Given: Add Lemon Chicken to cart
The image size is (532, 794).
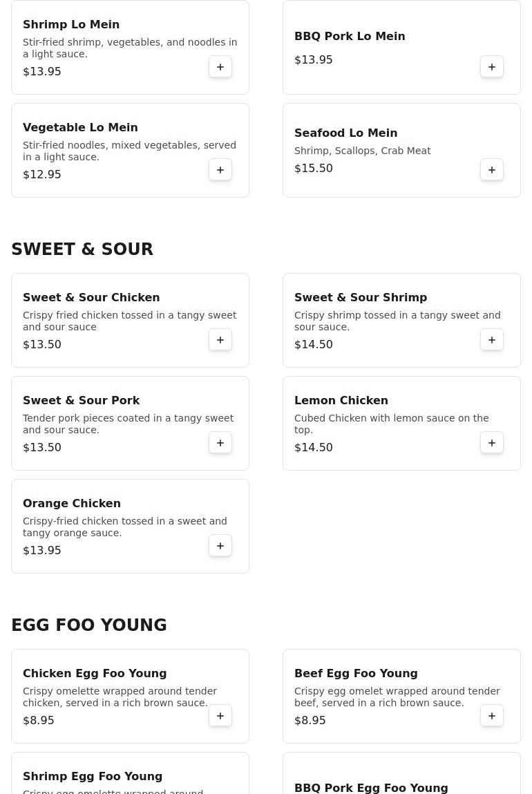Looking at the screenshot, I should (491, 442).
